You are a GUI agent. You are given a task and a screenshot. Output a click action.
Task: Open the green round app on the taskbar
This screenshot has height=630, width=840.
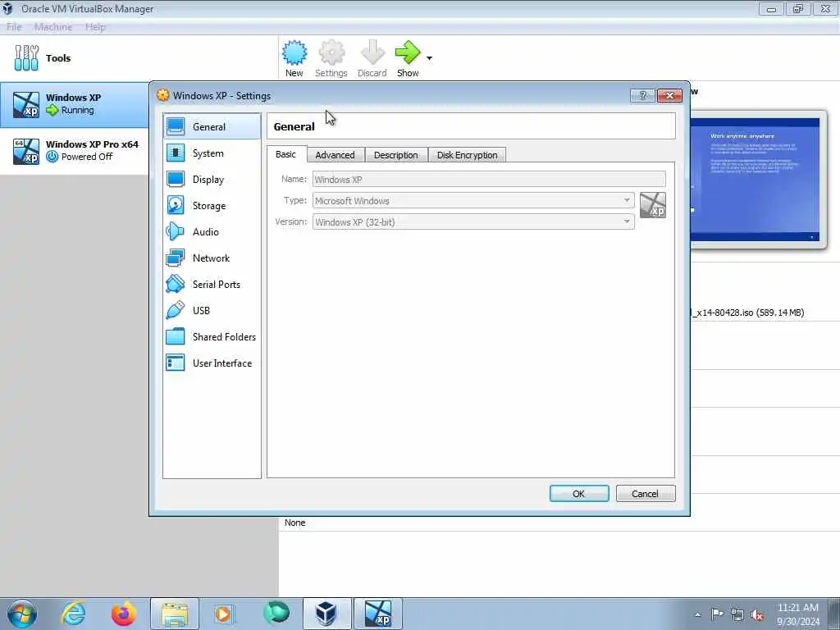tap(276, 613)
